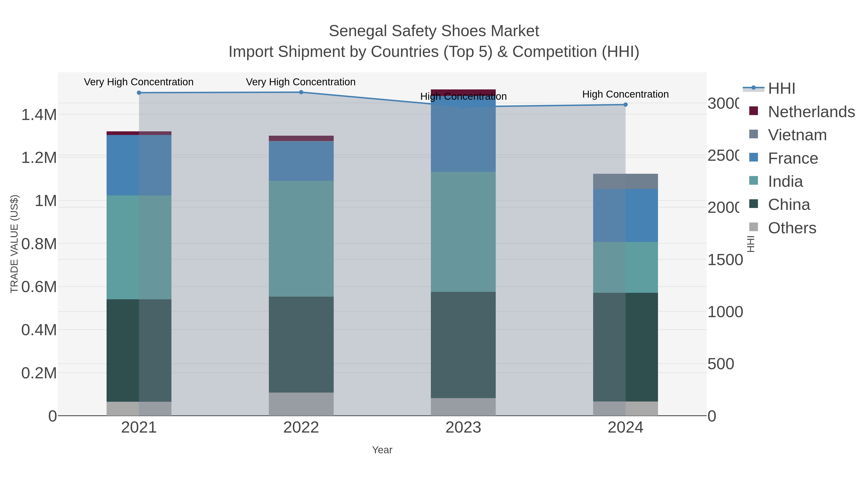
Task: Select the 2024 China bar segment
Action: coord(625,347)
